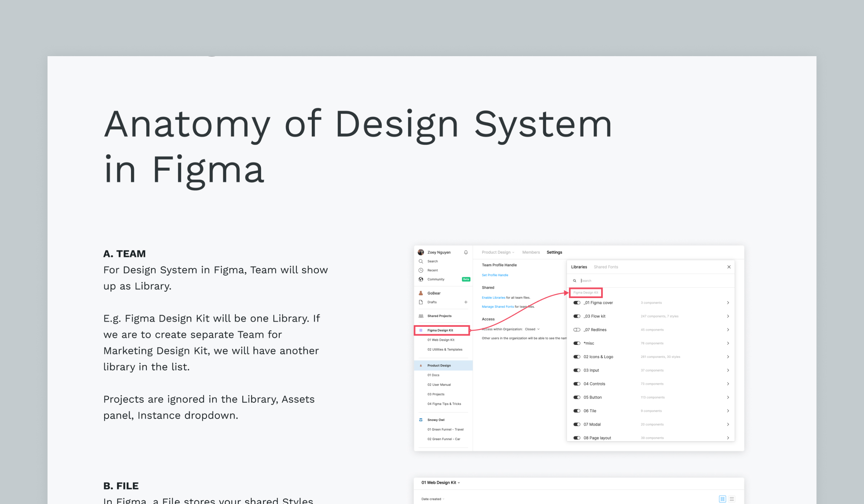The width and height of the screenshot is (864, 504).
Task: Expand the *misc row chevron
Action: 728,343
